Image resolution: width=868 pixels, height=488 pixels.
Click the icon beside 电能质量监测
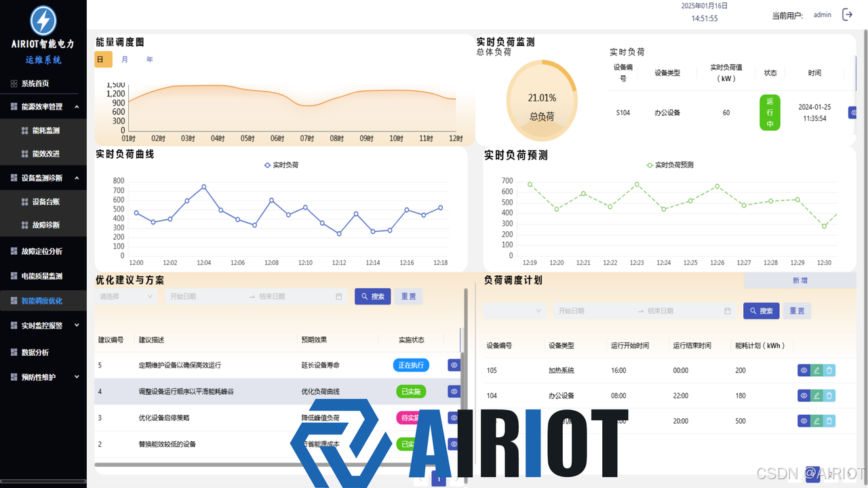click(x=14, y=276)
